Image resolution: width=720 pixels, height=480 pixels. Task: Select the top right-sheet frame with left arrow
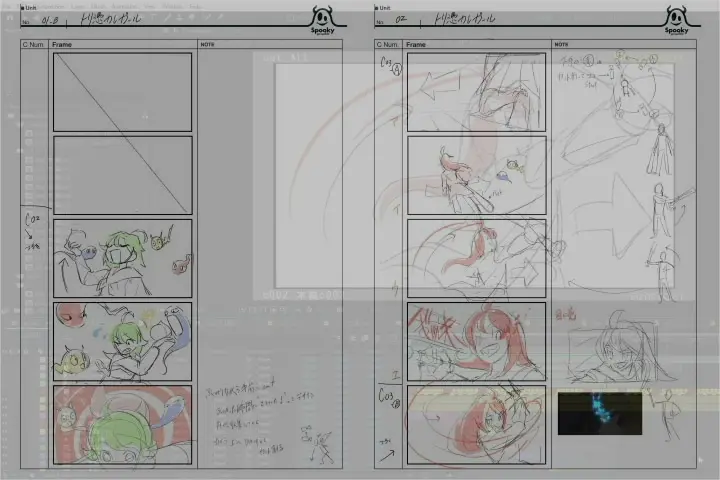coord(477,92)
